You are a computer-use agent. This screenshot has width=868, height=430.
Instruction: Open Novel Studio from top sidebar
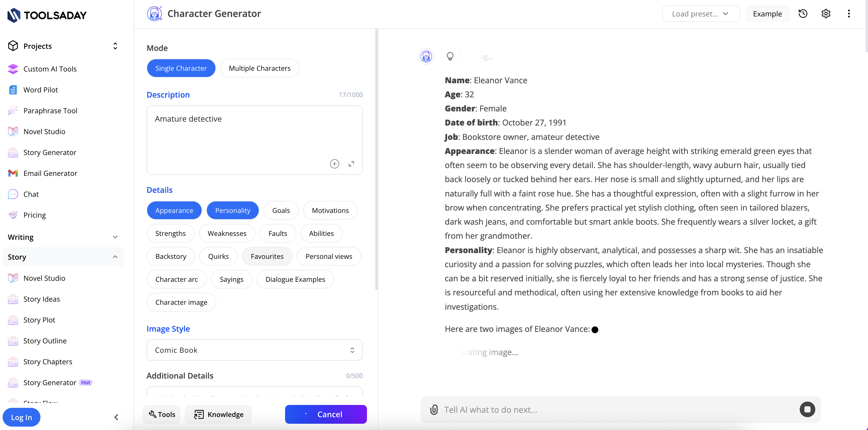(x=44, y=132)
